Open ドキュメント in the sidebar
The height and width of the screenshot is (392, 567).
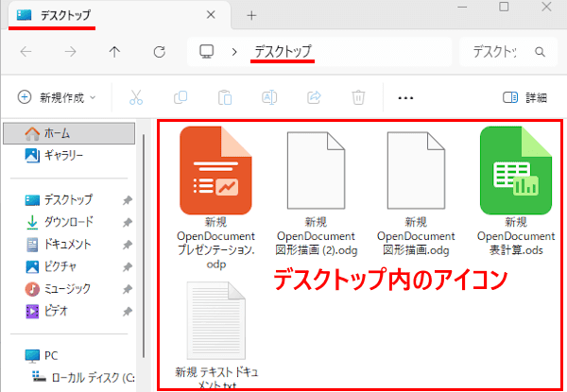pyautogui.click(x=67, y=245)
